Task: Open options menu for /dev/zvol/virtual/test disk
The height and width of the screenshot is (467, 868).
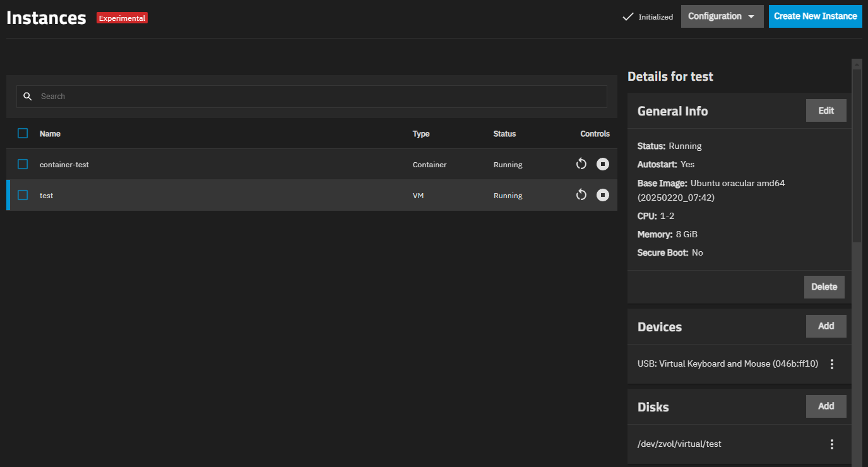Action: pos(832,444)
